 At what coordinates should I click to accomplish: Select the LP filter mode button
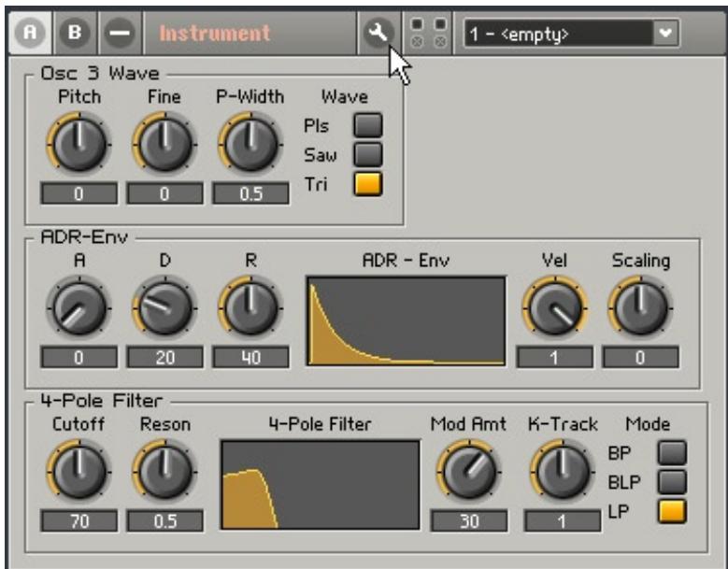pyautogui.click(x=672, y=511)
